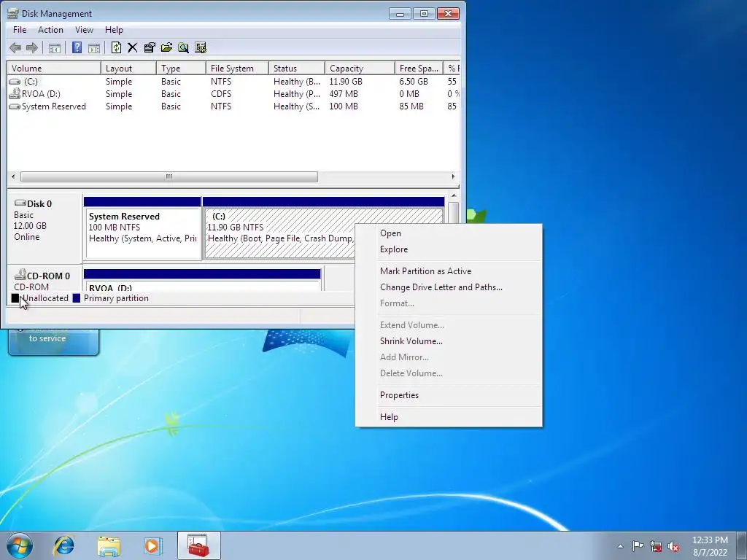The image size is (747, 560).
Task: Sort by the Capacity column header
Action: tap(360, 68)
